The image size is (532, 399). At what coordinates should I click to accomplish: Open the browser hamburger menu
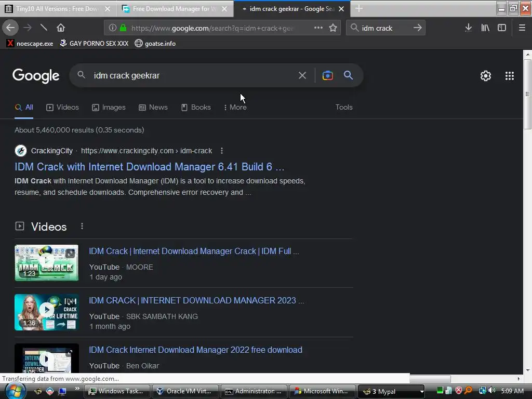point(522,28)
